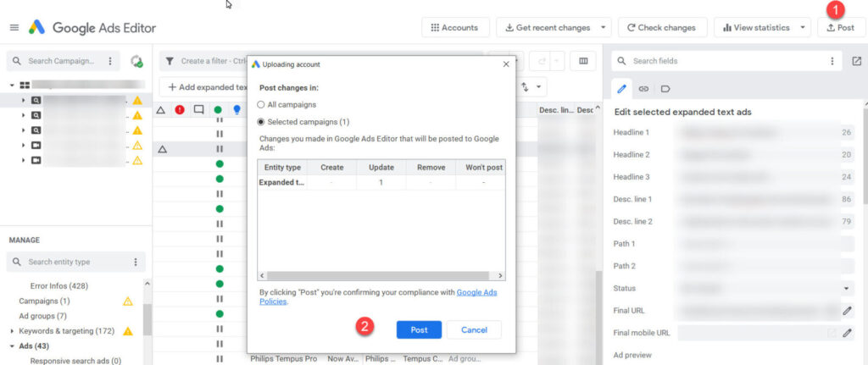Click the blue Post button in dialog
The height and width of the screenshot is (365, 868).
click(419, 329)
